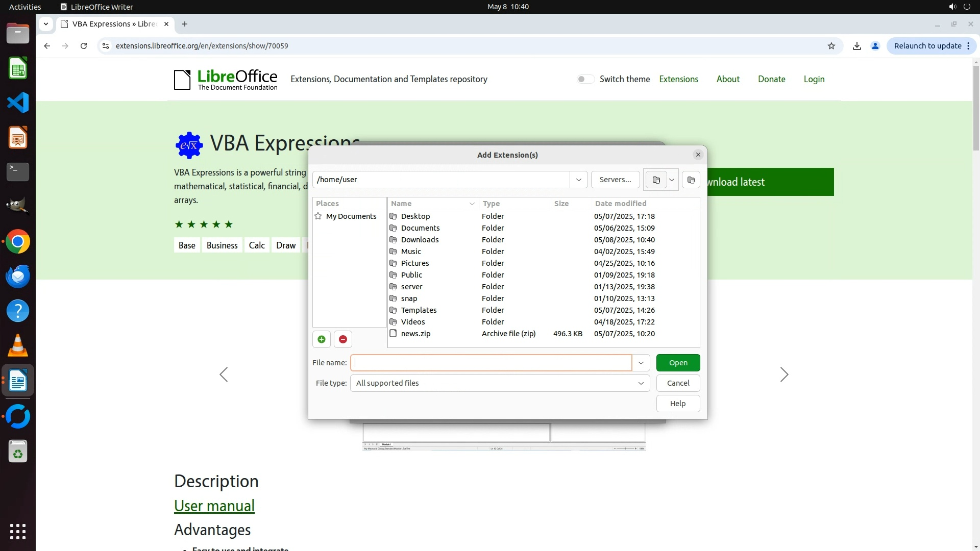The width and height of the screenshot is (980, 551).
Task: Open Visual Studio Code from dock
Action: point(18,103)
